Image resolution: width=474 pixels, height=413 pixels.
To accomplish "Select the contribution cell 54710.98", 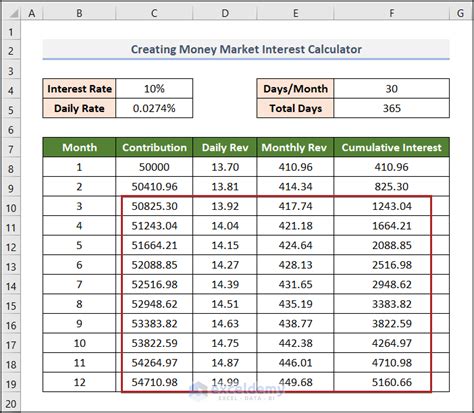I will point(154,382).
